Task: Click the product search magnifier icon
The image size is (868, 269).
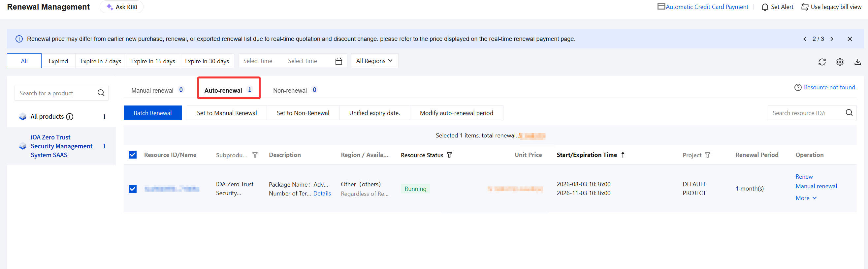Action: coord(101,93)
